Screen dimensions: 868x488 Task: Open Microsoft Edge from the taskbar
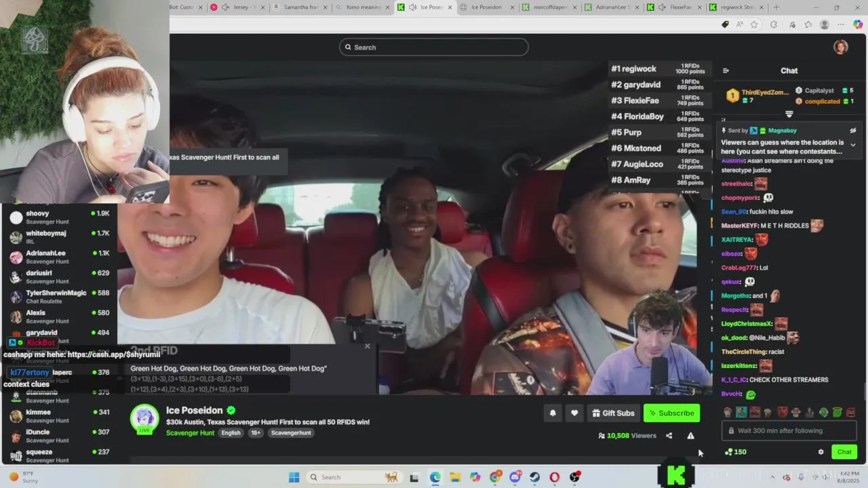pyautogui.click(x=435, y=477)
